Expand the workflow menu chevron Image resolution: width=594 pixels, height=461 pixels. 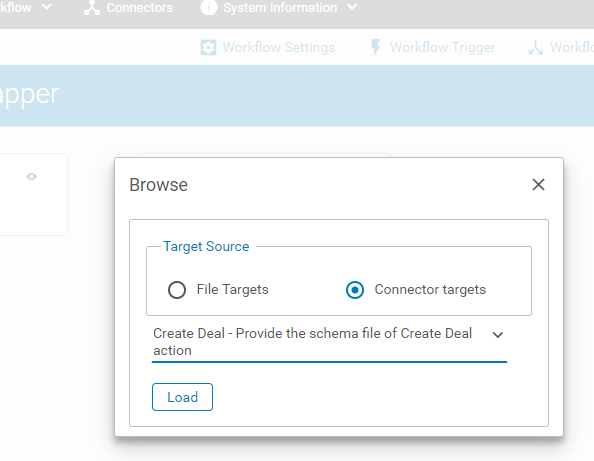point(47,7)
